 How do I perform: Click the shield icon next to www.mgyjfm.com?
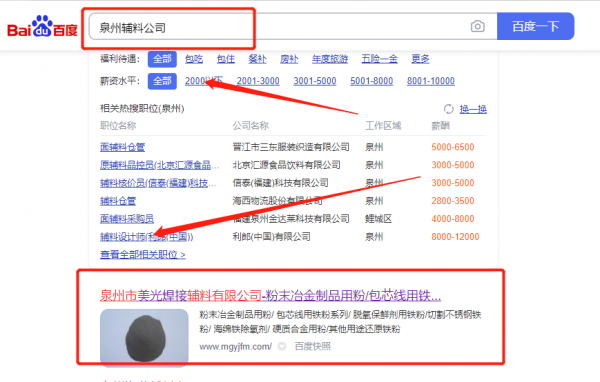coord(282,346)
